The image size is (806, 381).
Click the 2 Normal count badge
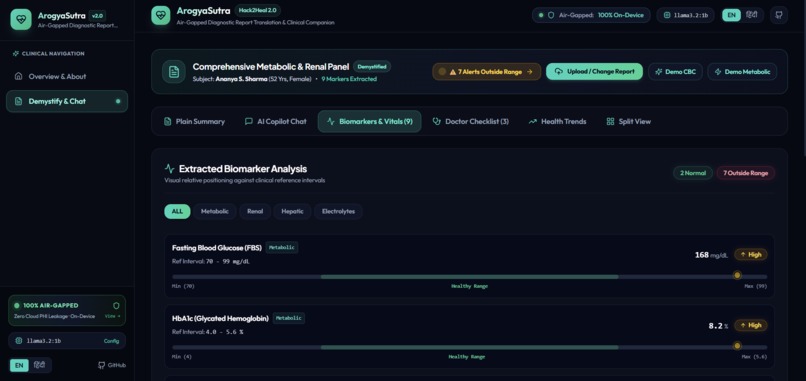pos(693,173)
